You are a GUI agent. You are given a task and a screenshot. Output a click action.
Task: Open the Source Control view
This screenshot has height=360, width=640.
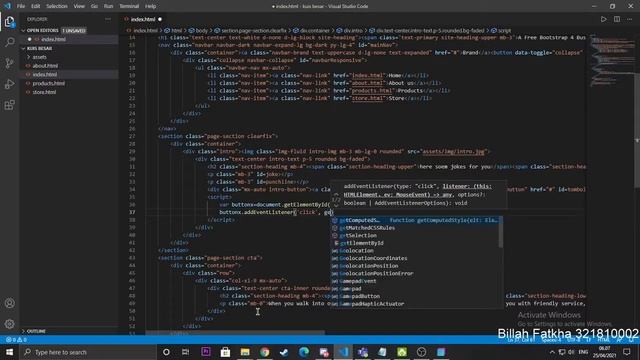click(x=9, y=63)
